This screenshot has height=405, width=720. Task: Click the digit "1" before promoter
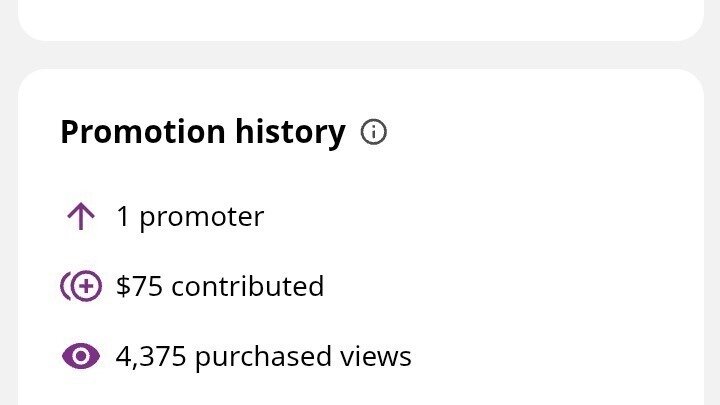pyautogui.click(x=123, y=217)
